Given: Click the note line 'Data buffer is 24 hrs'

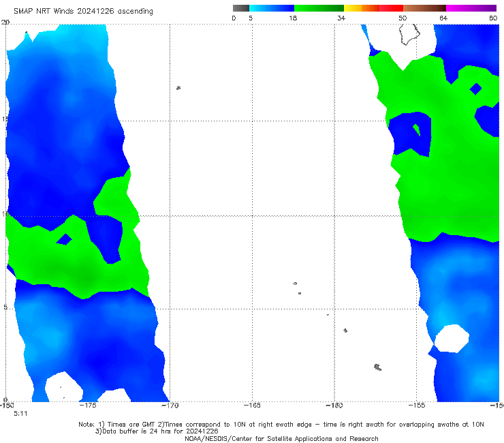Looking at the screenshot, I should (x=157, y=431).
